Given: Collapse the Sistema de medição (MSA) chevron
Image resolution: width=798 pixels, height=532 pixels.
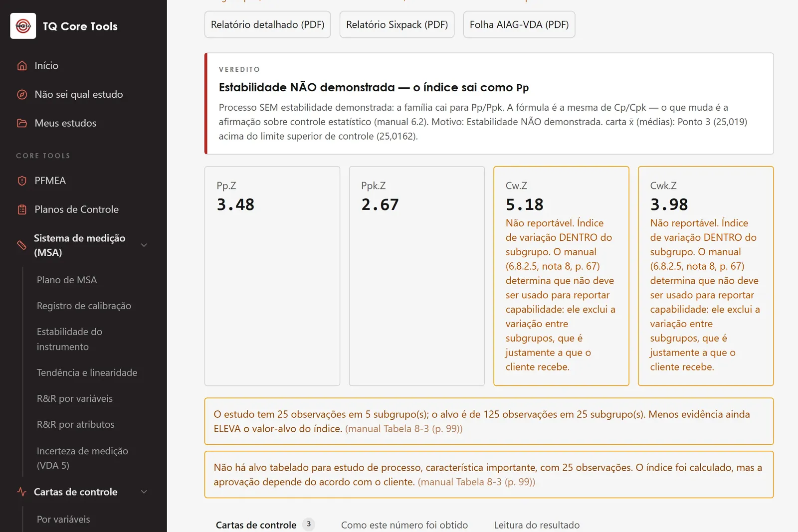Looking at the screenshot, I should (144, 245).
